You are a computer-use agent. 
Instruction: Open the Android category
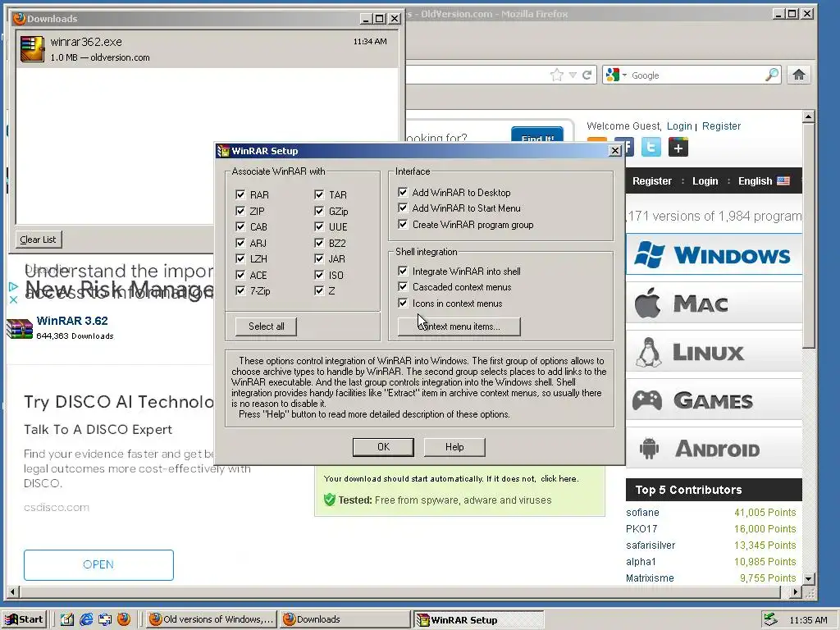(x=714, y=449)
